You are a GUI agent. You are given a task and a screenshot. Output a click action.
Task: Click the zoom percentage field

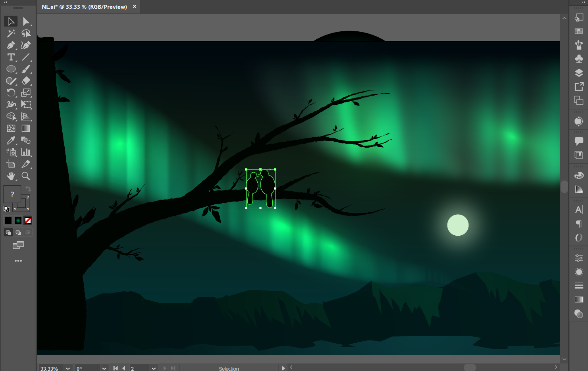pos(51,368)
